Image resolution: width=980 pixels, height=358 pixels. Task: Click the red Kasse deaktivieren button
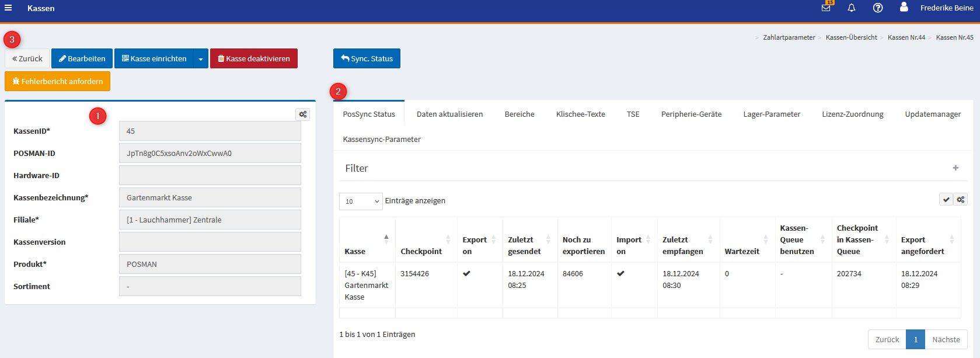[253, 59]
